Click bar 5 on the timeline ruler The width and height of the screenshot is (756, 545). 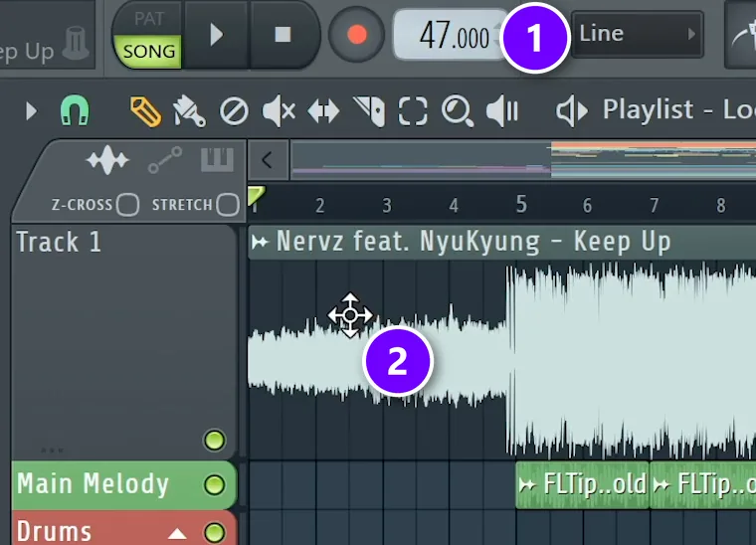coord(521,205)
